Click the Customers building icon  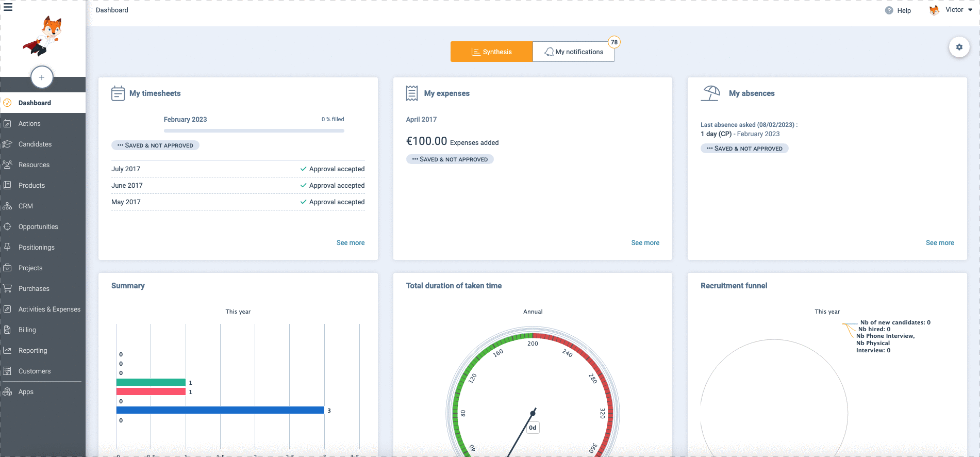coord(7,371)
